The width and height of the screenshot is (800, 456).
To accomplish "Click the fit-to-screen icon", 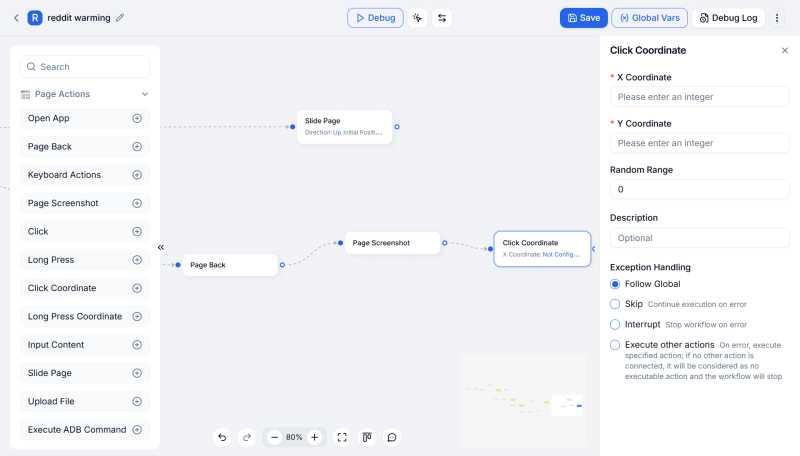I will 342,437.
